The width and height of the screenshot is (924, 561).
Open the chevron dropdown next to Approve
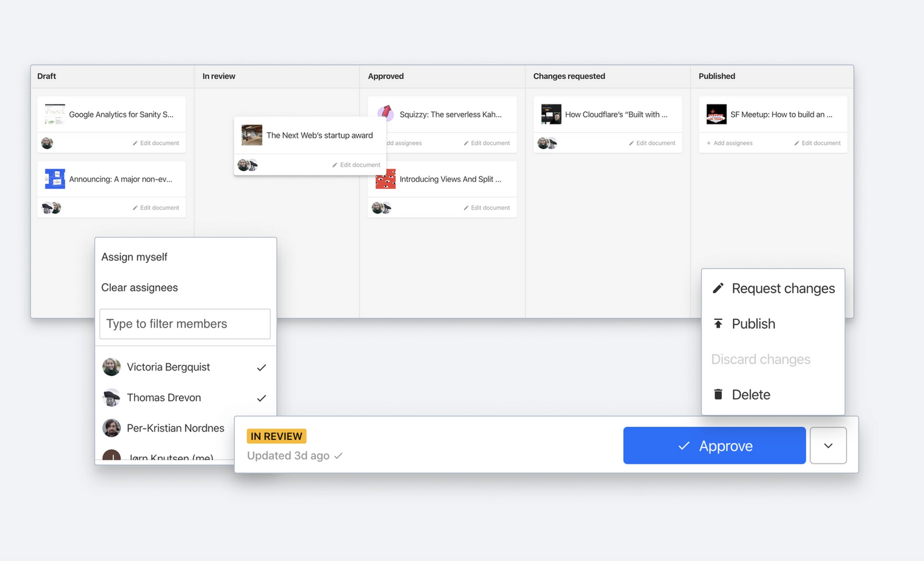[828, 445]
